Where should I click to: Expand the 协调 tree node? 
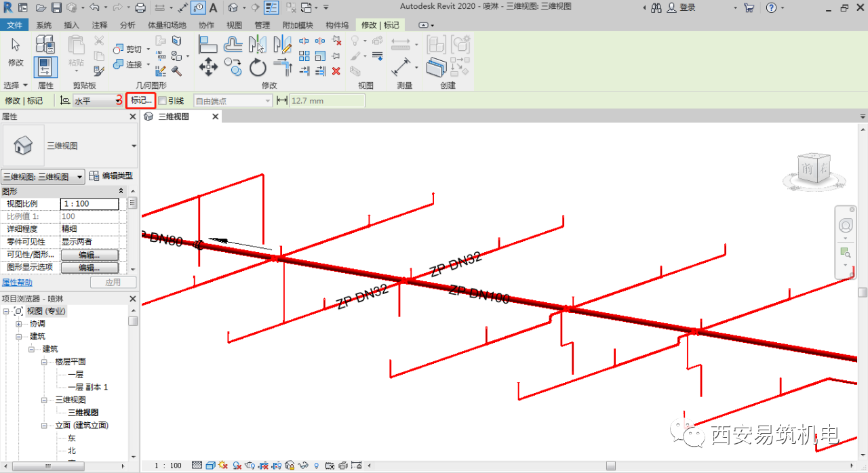(19, 324)
